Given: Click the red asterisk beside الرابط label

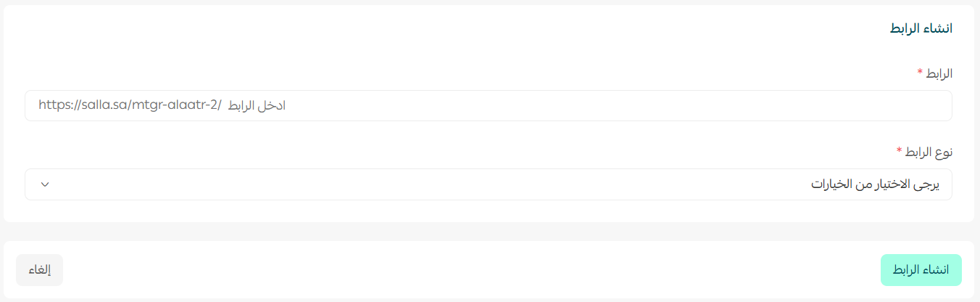Looking at the screenshot, I should point(920,73).
